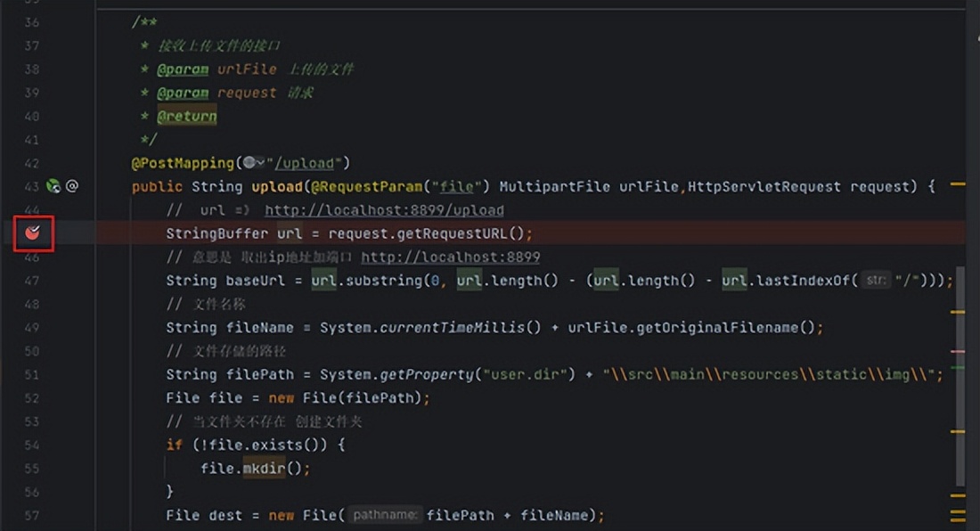Click the red verified breakpoint icon in the gutter
The image size is (980, 531).
point(31,233)
